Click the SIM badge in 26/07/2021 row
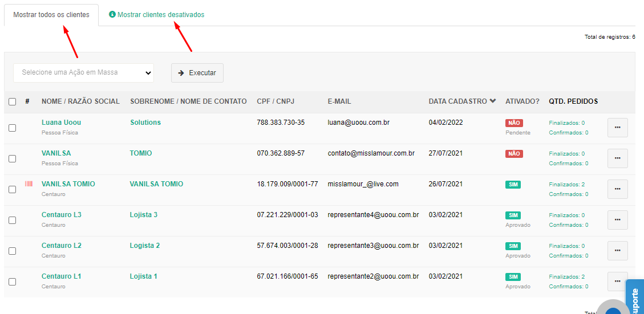The width and height of the screenshot is (644, 314). [x=513, y=184]
